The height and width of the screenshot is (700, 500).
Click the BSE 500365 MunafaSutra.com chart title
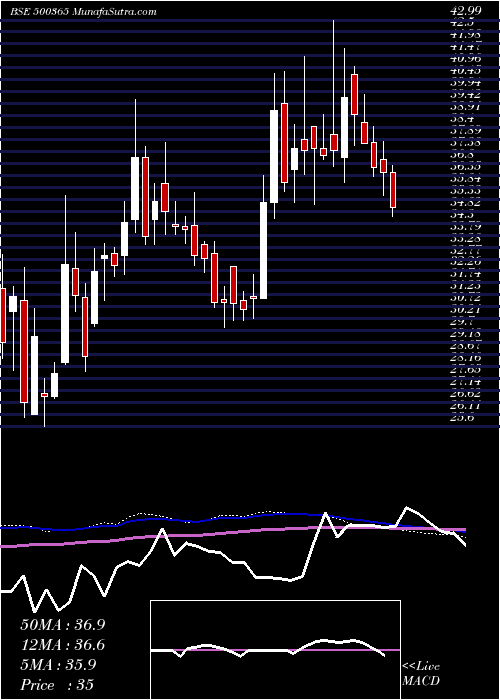[83, 12]
